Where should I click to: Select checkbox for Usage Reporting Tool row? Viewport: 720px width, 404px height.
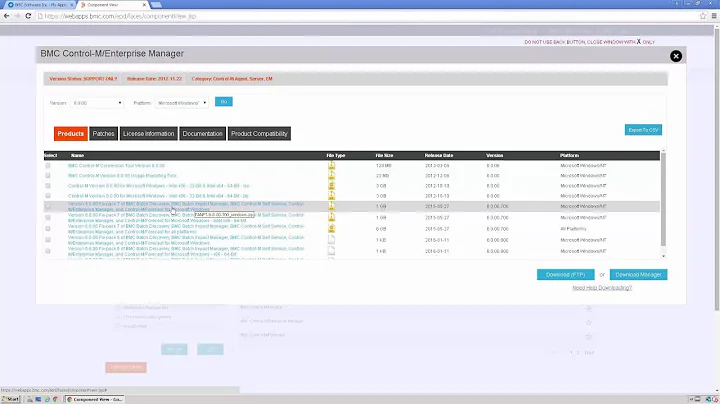point(48,175)
